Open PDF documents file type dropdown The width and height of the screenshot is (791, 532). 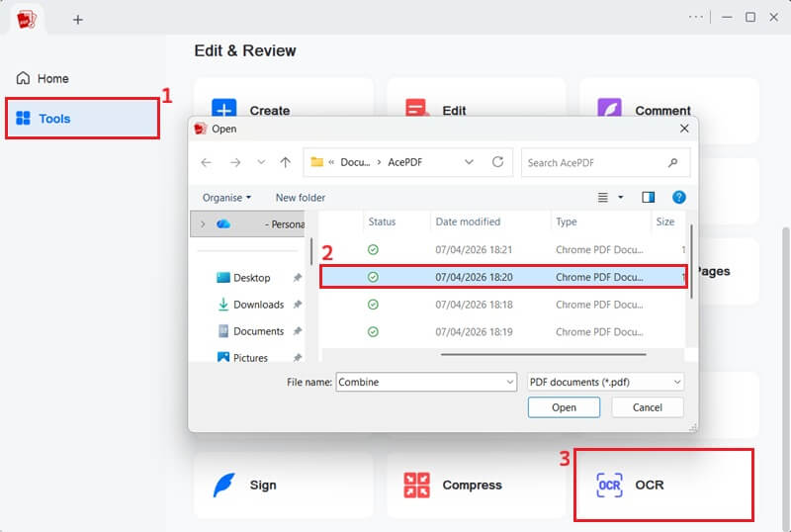[x=605, y=382]
